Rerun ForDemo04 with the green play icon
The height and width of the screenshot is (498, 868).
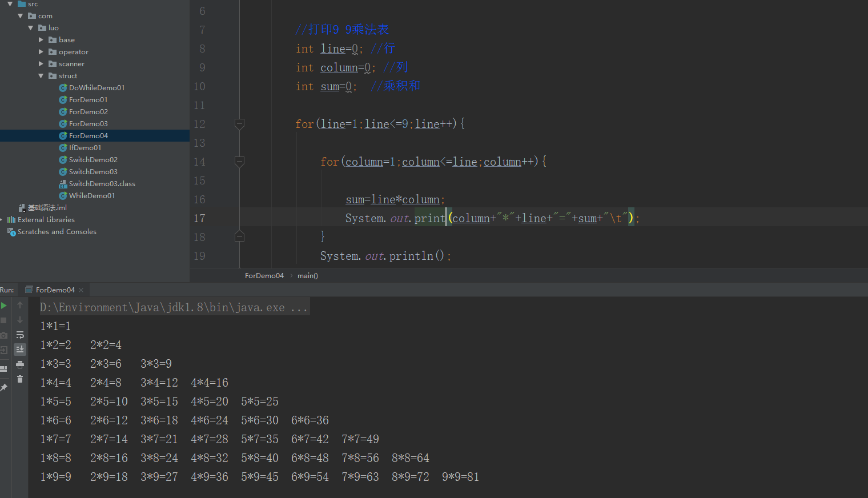pos(4,306)
